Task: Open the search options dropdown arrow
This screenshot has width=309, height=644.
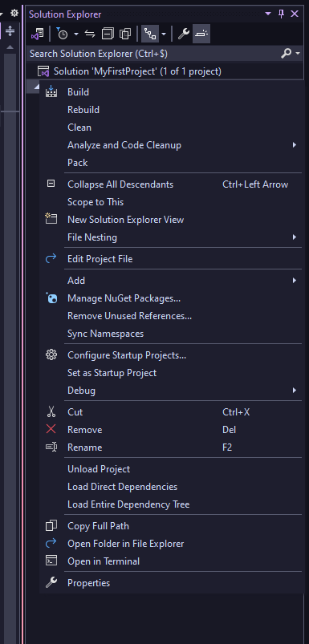Action: click(x=298, y=54)
